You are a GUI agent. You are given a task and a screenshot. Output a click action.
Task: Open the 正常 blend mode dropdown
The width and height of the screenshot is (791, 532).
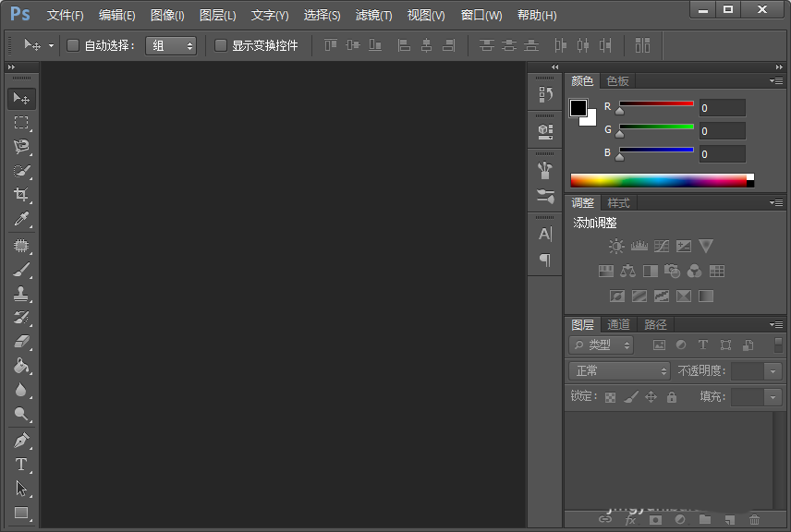click(x=619, y=371)
